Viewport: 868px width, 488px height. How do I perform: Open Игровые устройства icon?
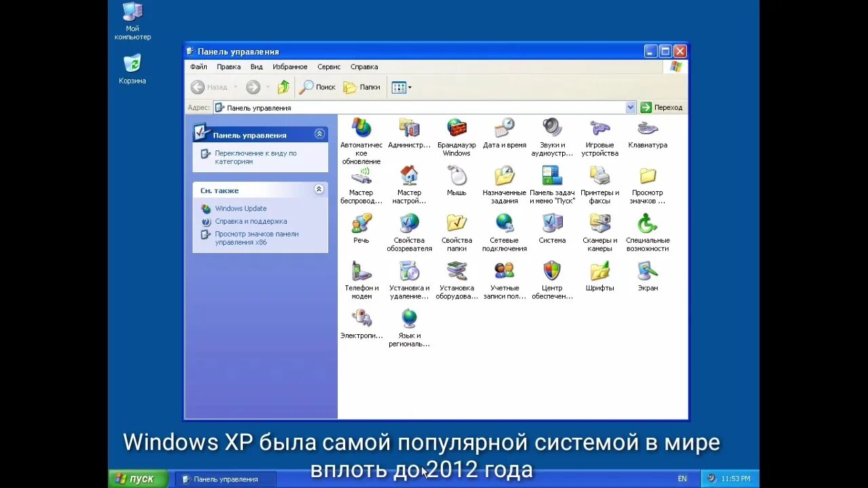(x=600, y=128)
